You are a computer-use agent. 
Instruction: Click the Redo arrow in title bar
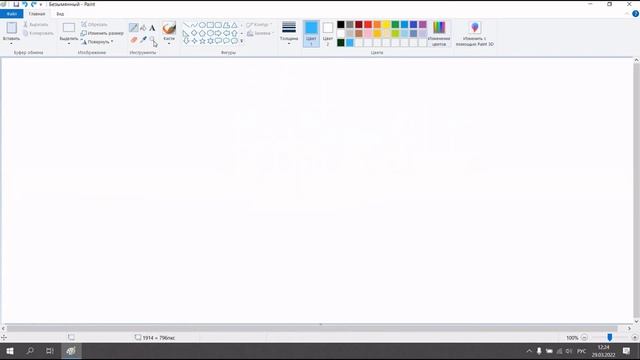coord(33,4)
